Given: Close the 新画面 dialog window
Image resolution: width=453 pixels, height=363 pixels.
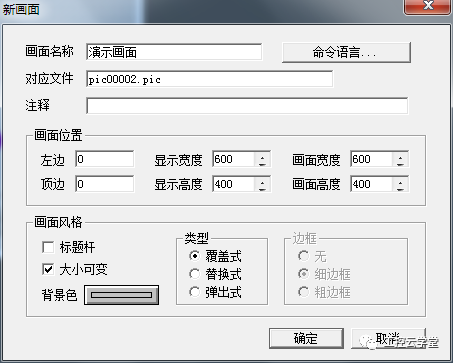Looking at the screenshot, I should [x=428, y=6].
